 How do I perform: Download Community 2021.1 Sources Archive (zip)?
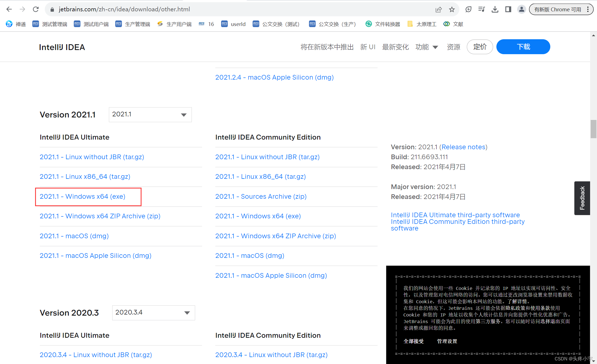click(x=261, y=197)
